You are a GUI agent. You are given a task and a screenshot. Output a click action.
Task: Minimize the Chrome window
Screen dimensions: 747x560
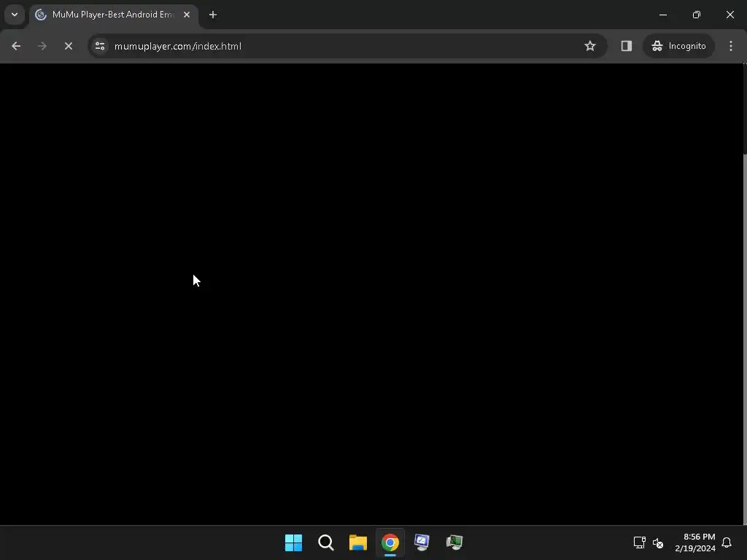[662, 15]
